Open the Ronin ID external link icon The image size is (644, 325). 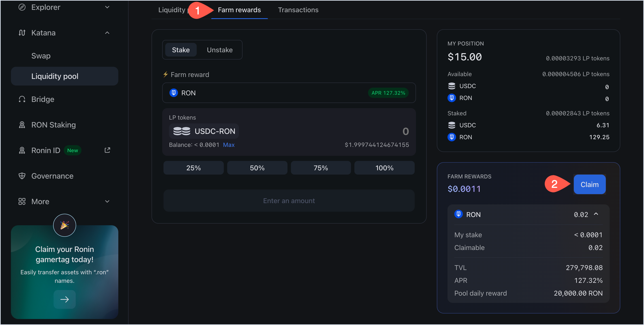pos(107,150)
